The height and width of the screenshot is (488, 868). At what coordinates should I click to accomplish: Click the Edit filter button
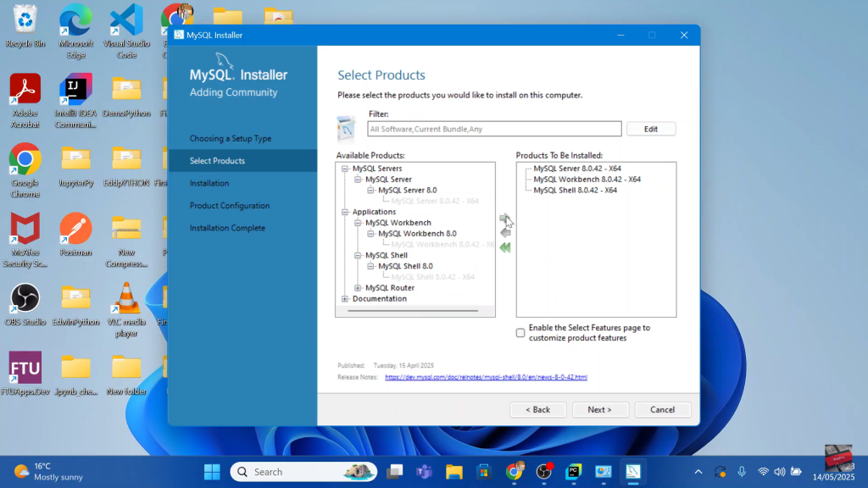pos(651,129)
